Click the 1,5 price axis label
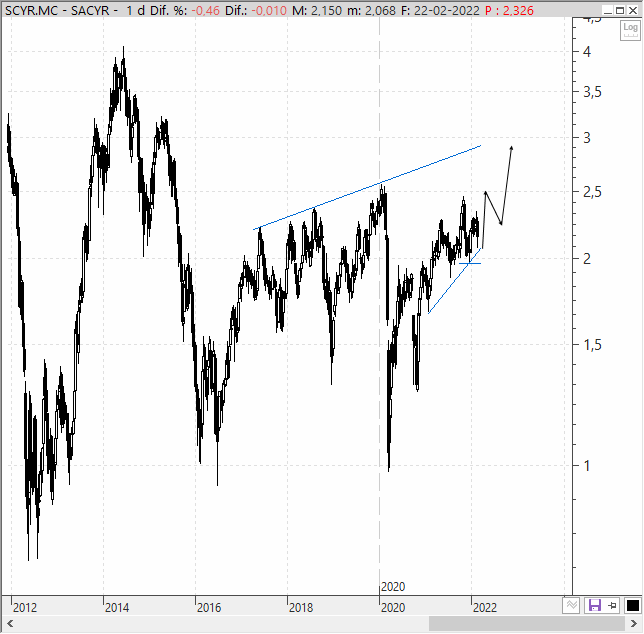Screen dimensions: 644x634 click(592, 345)
